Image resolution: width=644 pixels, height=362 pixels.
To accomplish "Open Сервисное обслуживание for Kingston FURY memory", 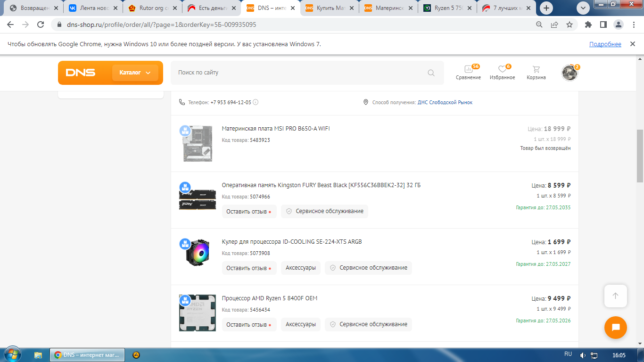I will (324, 211).
